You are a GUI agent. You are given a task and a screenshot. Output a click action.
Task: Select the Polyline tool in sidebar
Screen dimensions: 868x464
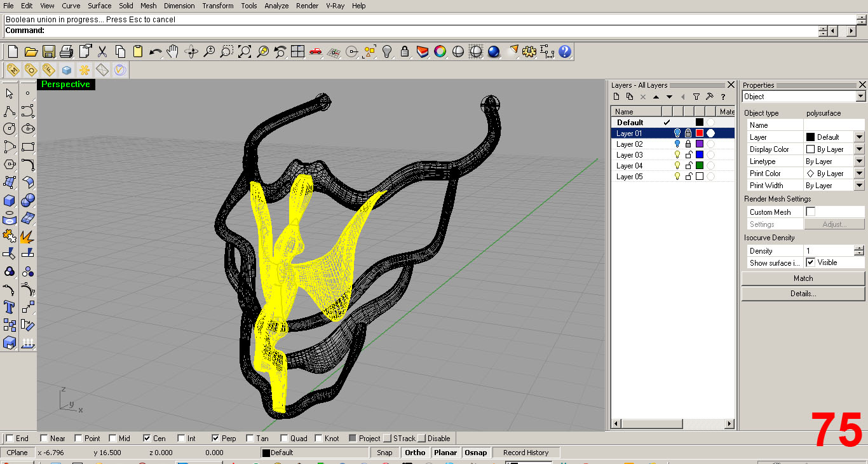pos(10,111)
